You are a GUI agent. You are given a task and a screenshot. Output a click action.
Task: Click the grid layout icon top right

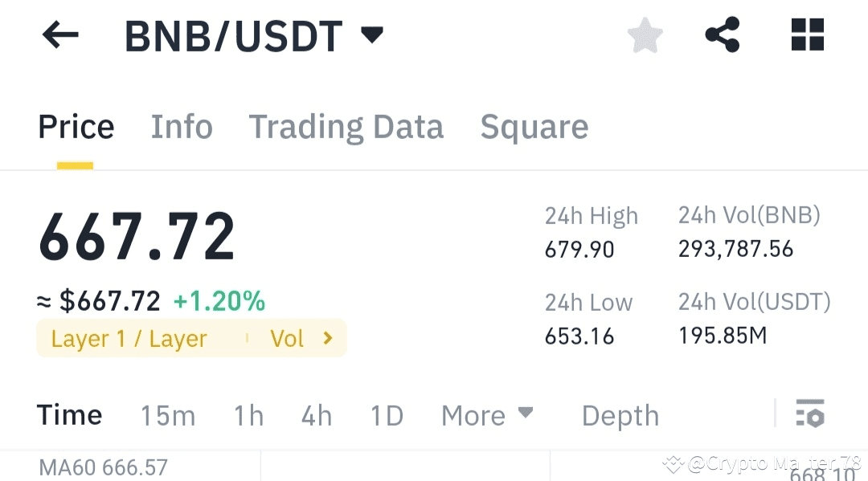[807, 35]
